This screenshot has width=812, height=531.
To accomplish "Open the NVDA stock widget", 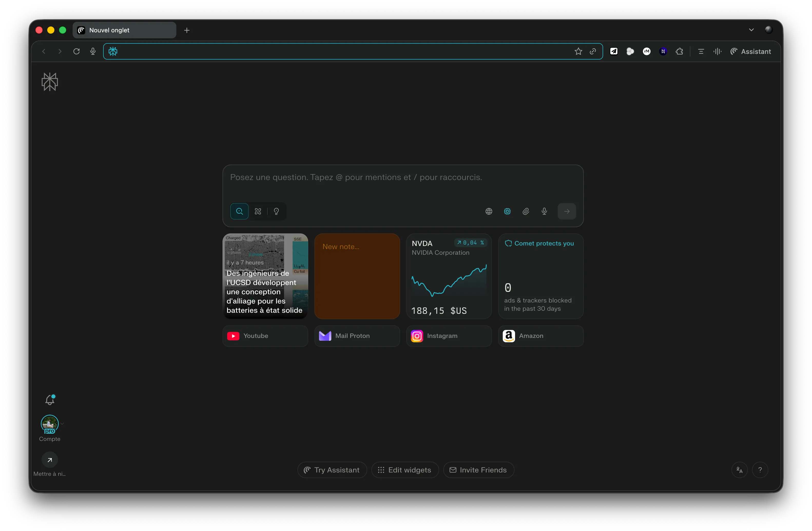I will [x=449, y=277].
